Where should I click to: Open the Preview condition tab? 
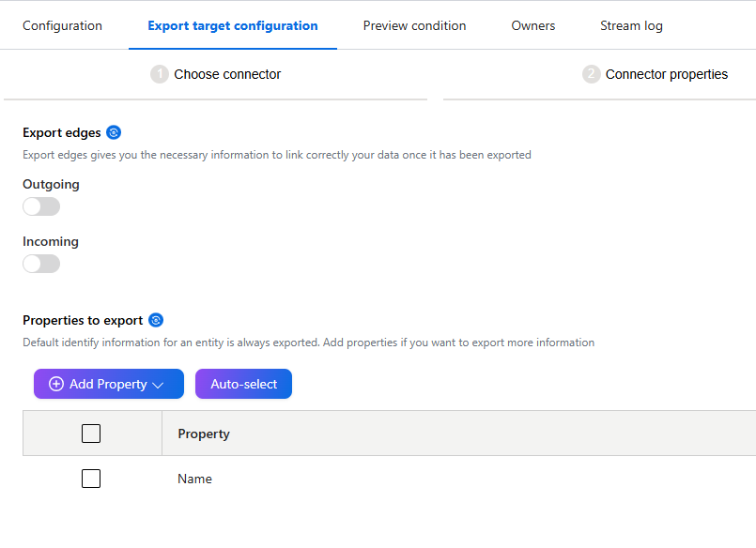pos(414,25)
